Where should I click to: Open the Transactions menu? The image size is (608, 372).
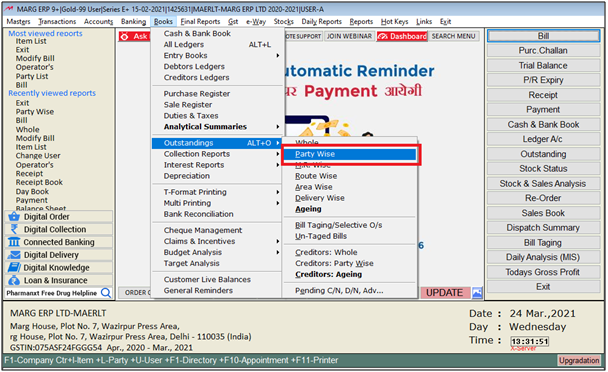tap(57, 22)
